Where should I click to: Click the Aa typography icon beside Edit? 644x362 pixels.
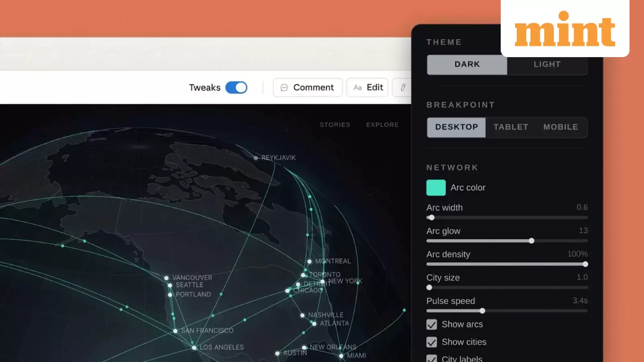point(358,87)
